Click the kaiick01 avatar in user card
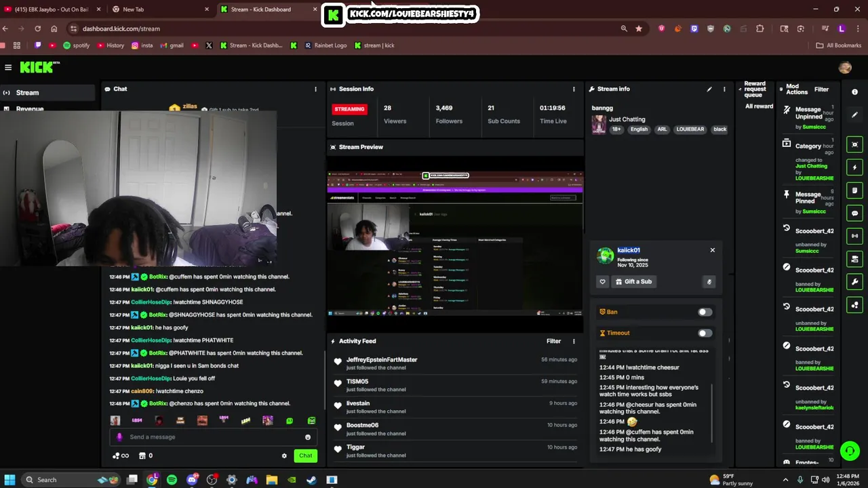Image resolution: width=868 pixels, height=488 pixels. 605,256
